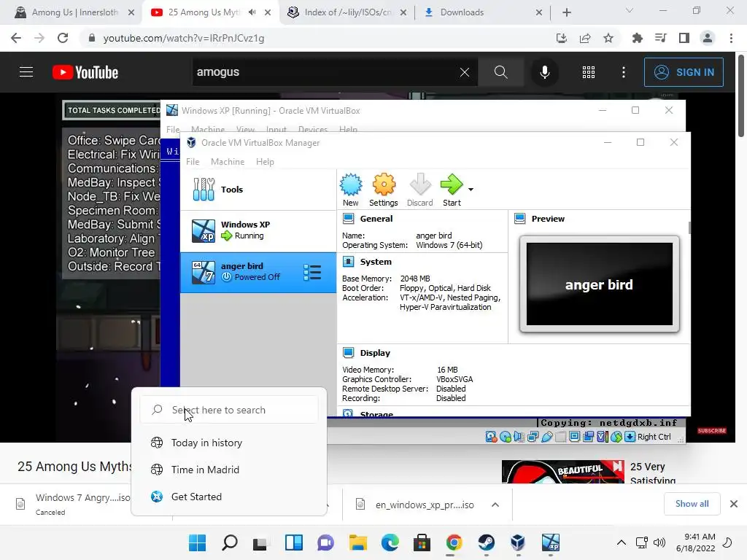The width and height of the screenshot is (747, 560).
Task: Open the YouTube hamburger guide menu
Action: click(x=26, y=72)
